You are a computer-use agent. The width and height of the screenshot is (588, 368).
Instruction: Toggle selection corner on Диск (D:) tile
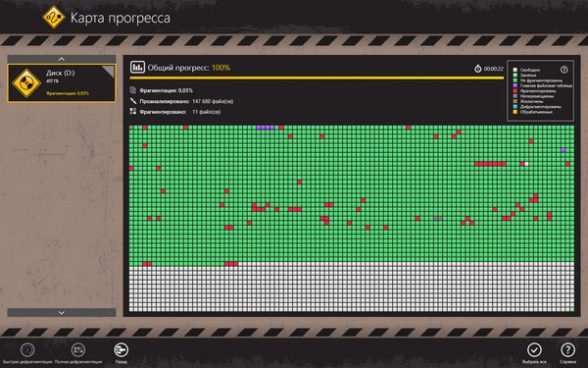click(109, 72)
